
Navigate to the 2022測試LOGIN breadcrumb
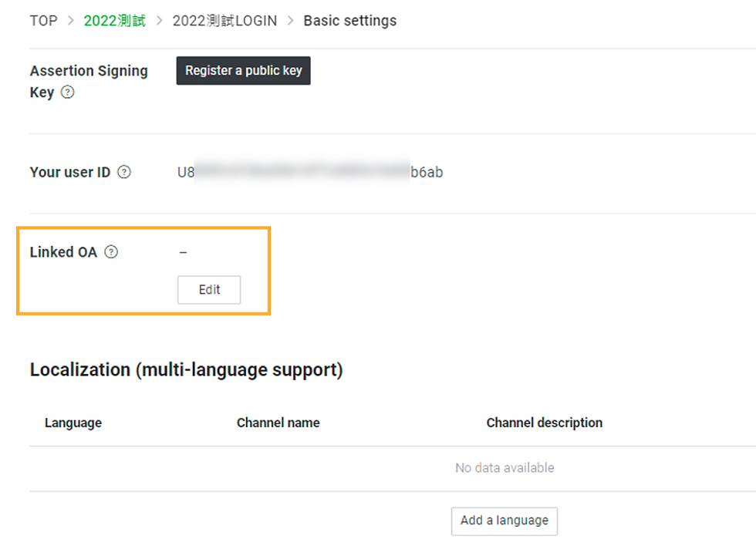tap(224, 21)
